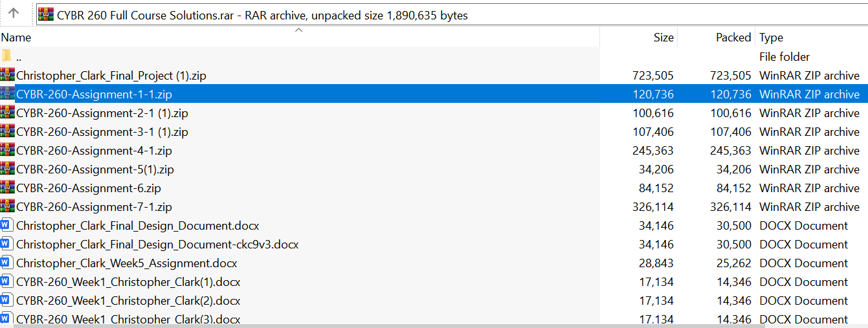The image size is (868, 328).
Task: Select CYBR-260-Assignment-3-1 (1).zip file
Action: 102,132
